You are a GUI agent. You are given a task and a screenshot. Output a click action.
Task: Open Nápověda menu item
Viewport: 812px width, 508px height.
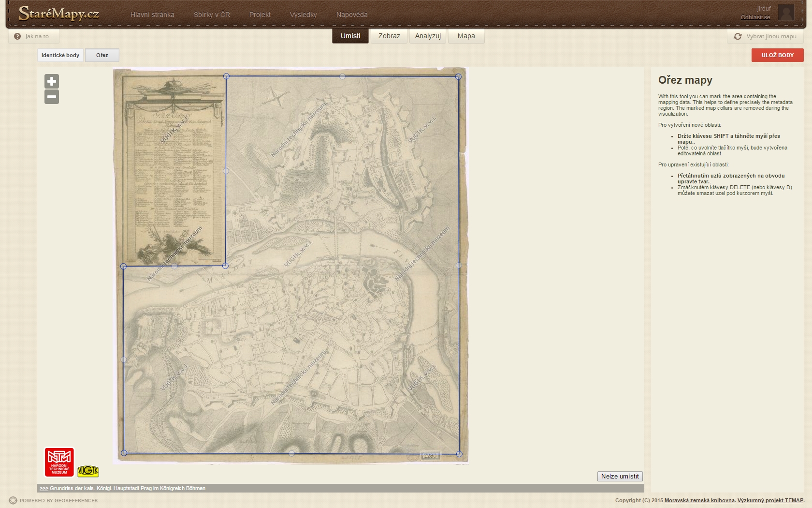pyautogui.click(x=352, y=15)
